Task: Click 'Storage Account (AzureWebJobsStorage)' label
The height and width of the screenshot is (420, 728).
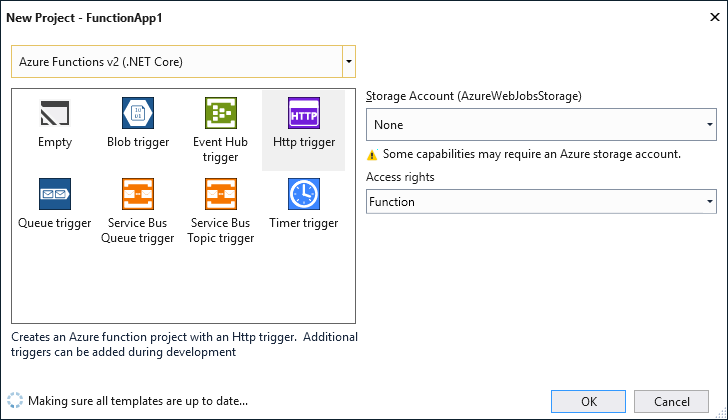Action: coord(474,96)
